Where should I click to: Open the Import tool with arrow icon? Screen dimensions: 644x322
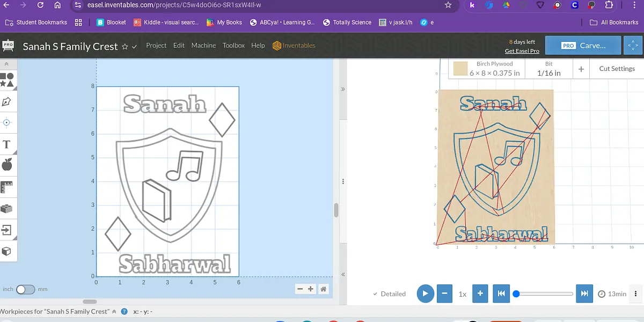tap(7, 230)
